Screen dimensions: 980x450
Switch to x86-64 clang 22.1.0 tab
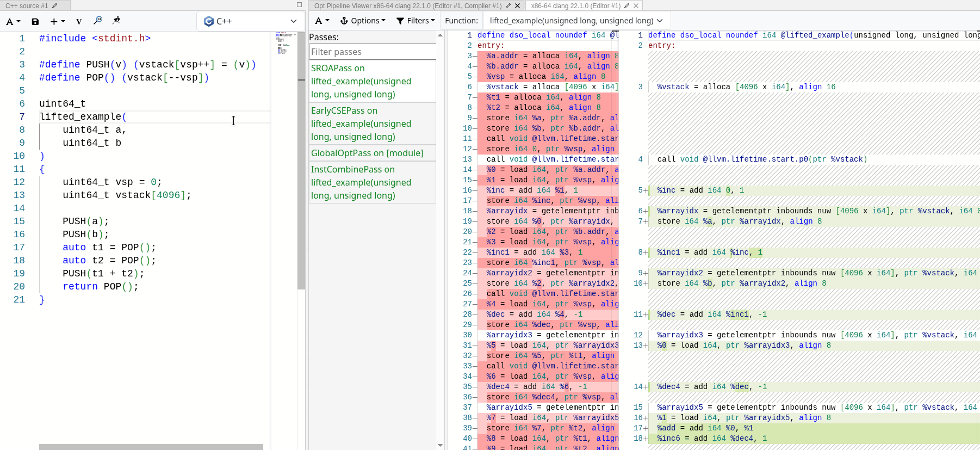(x=575, y=5)
